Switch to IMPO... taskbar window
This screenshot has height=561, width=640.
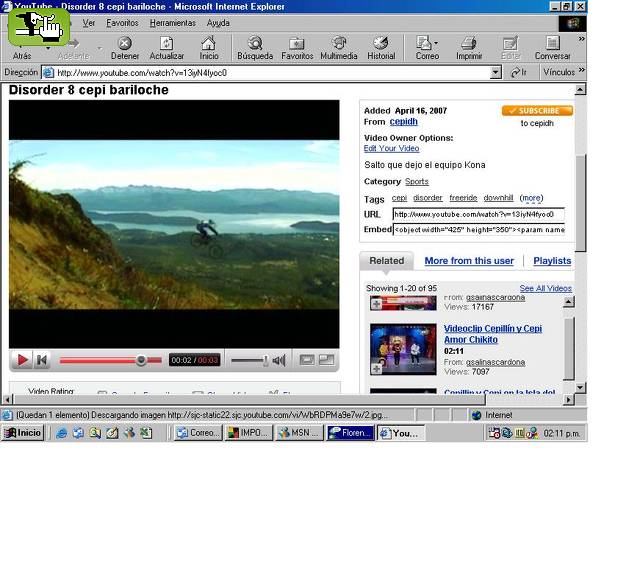(249, 433)
